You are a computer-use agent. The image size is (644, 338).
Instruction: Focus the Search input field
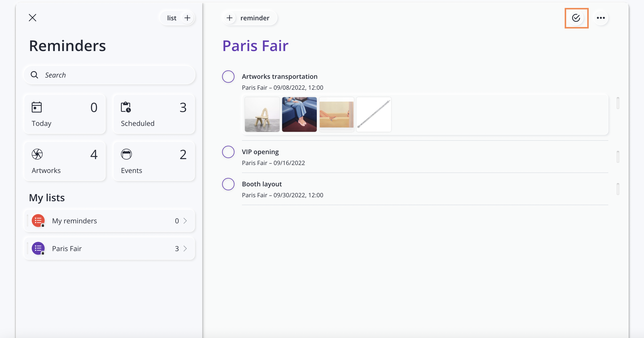point(110,75)
